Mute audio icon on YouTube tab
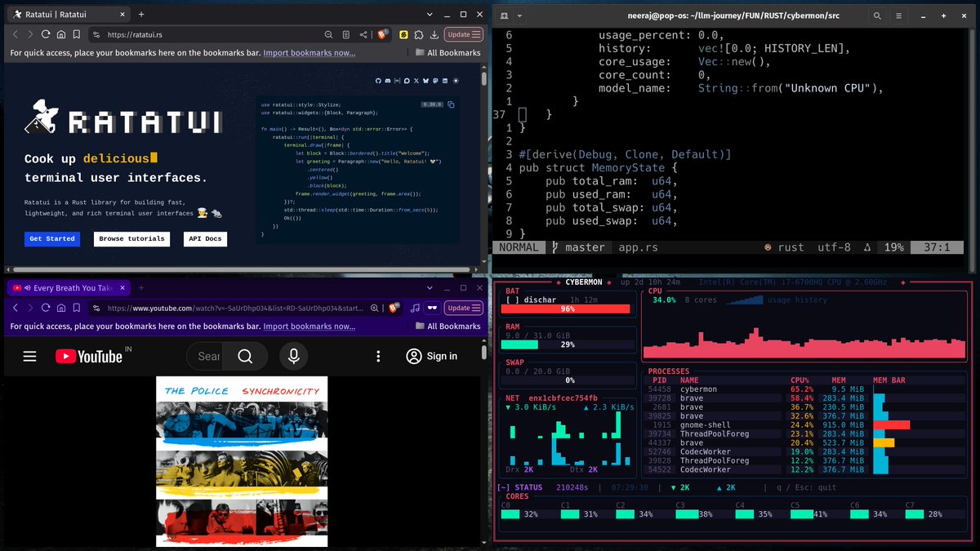This screenshot has width=980, height=551. tap(27, 287)
